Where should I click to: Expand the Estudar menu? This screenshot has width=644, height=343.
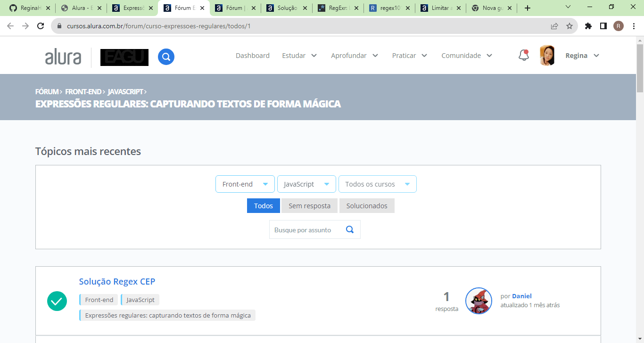[299, 56]
